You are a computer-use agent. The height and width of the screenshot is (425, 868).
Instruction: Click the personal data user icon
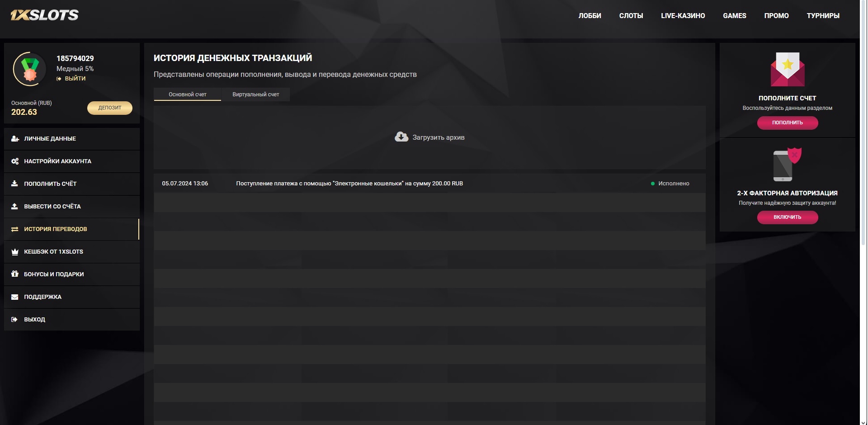coord(15,139)
